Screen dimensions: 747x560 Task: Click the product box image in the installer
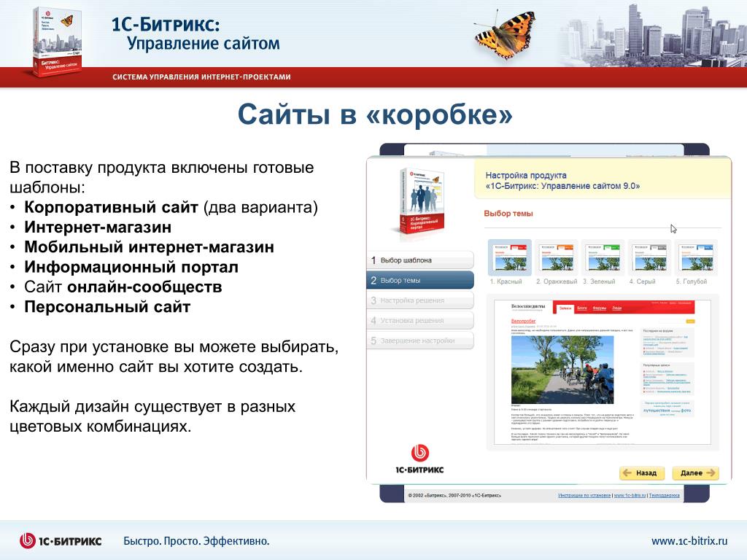422,202
